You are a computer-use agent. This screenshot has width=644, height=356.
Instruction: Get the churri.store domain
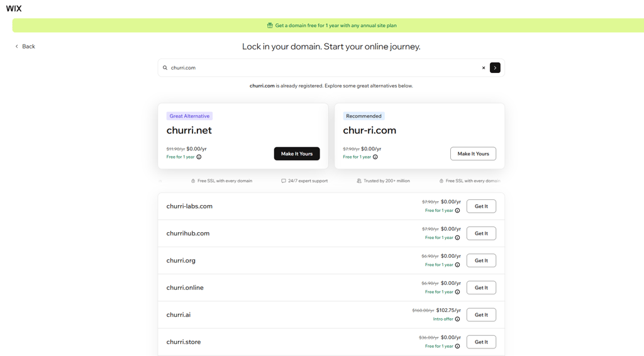(x=481, y=342)
